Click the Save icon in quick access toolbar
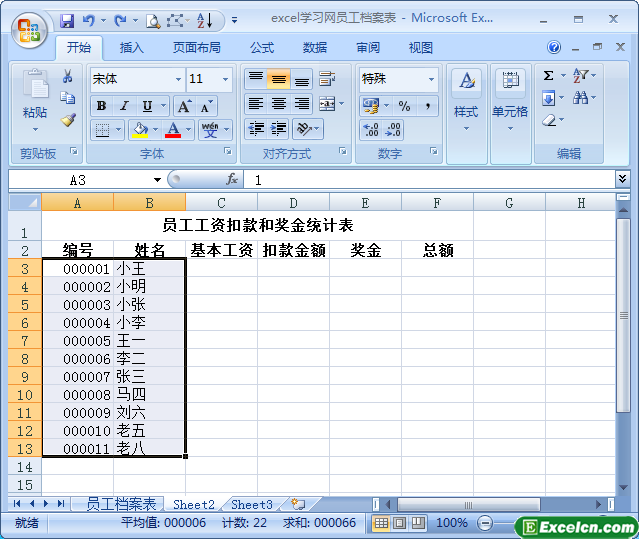 tap(67, 20)
